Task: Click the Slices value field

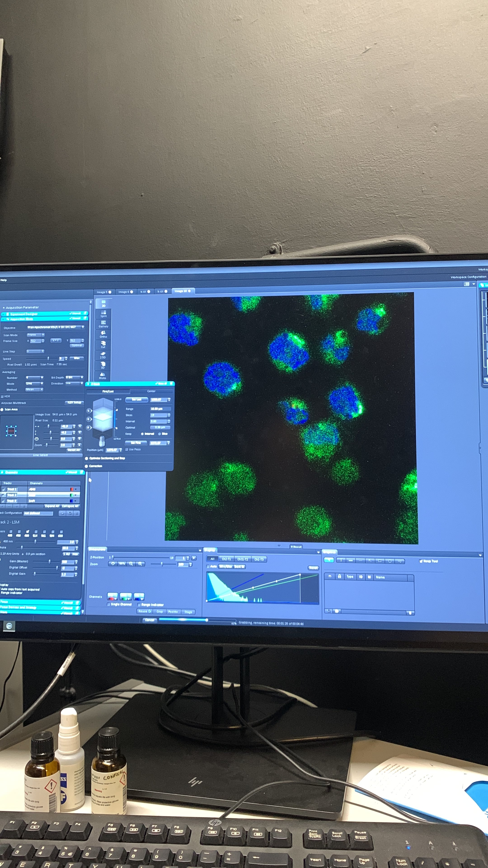Action: [x=159, y=415]
